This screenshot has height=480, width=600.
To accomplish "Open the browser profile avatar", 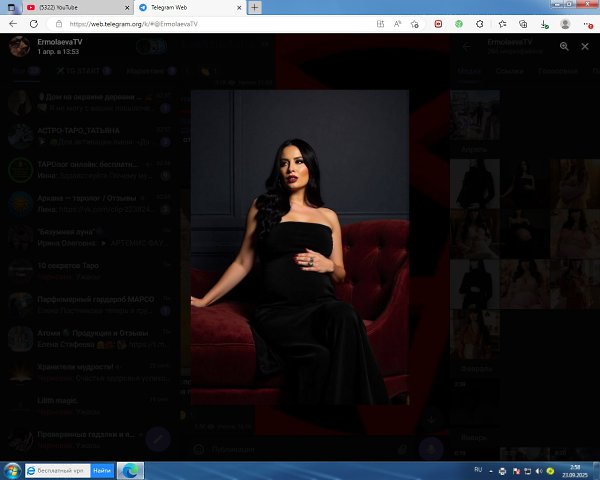I will 566,23.
